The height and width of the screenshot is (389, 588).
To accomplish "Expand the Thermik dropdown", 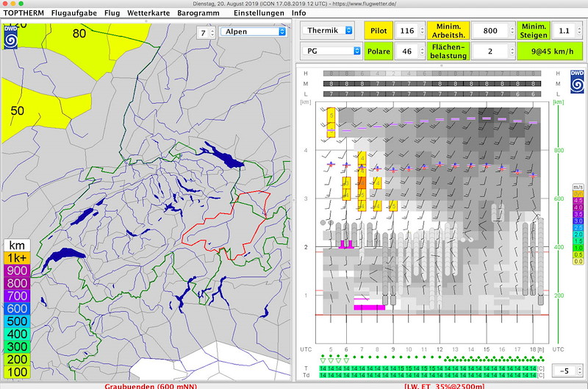I will click(328, 30).
